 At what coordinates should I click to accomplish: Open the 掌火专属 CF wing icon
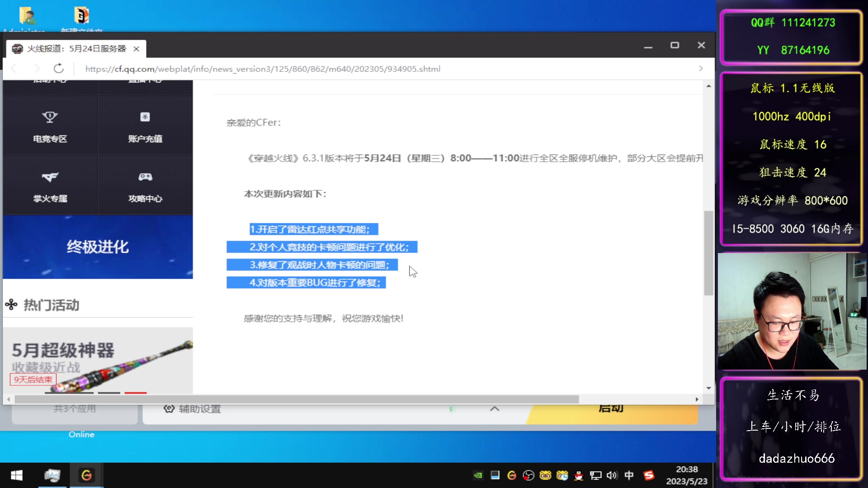(x=50, y=177)
